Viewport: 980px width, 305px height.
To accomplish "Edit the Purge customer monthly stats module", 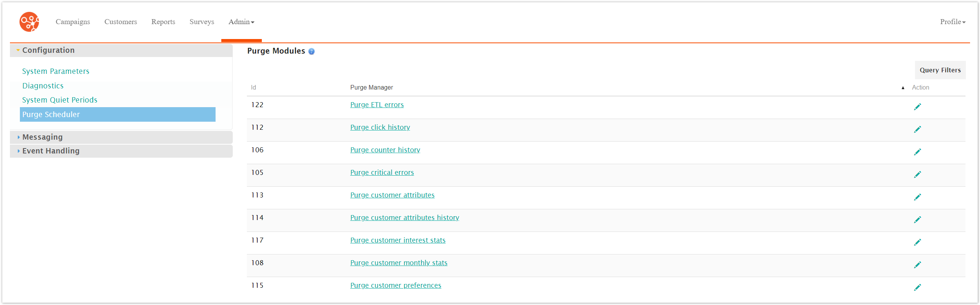I will pos(918,264).
